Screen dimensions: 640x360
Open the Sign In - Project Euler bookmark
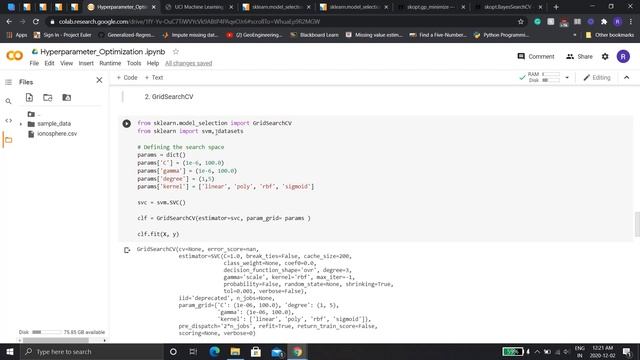point(62,35)
